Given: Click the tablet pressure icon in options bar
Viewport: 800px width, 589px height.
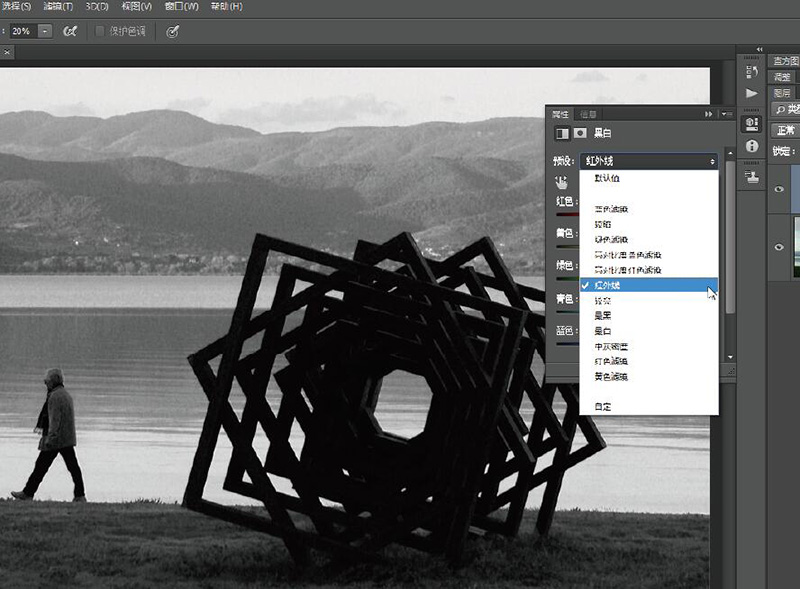Looking at the screenshot, I should [x=172, y=31].
